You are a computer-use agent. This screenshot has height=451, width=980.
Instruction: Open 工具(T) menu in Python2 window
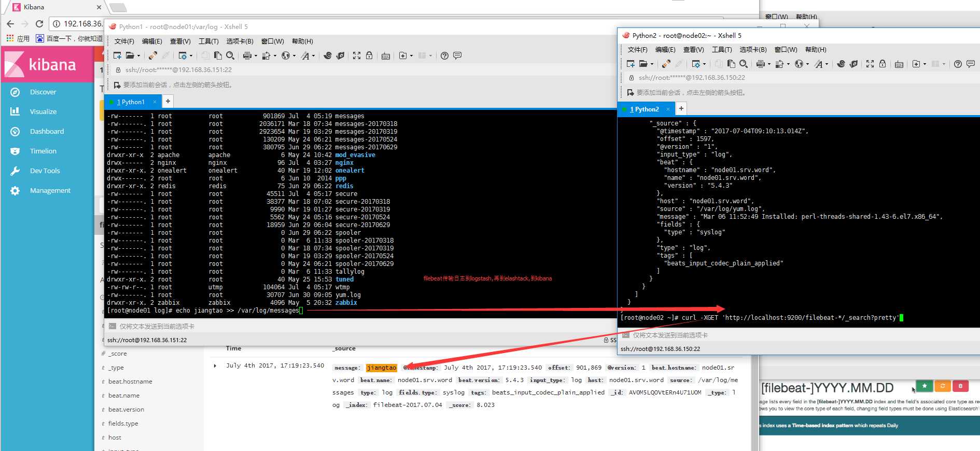722,50
